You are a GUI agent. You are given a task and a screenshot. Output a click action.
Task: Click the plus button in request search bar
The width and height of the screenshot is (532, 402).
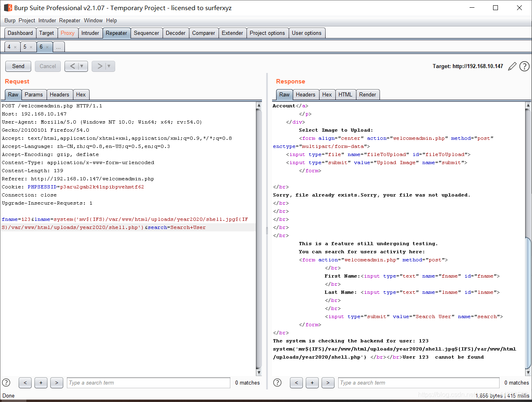click(41, 383)
